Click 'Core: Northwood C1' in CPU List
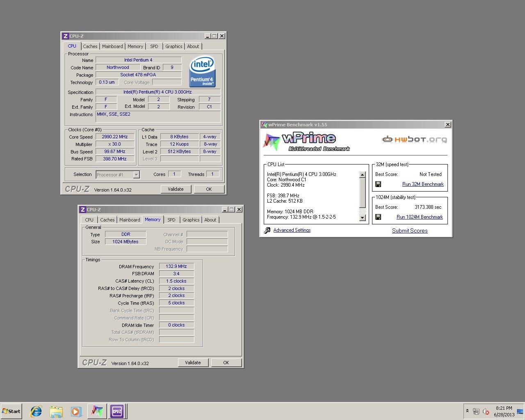The width and height of the screenshot is (525, 420). 287,180
